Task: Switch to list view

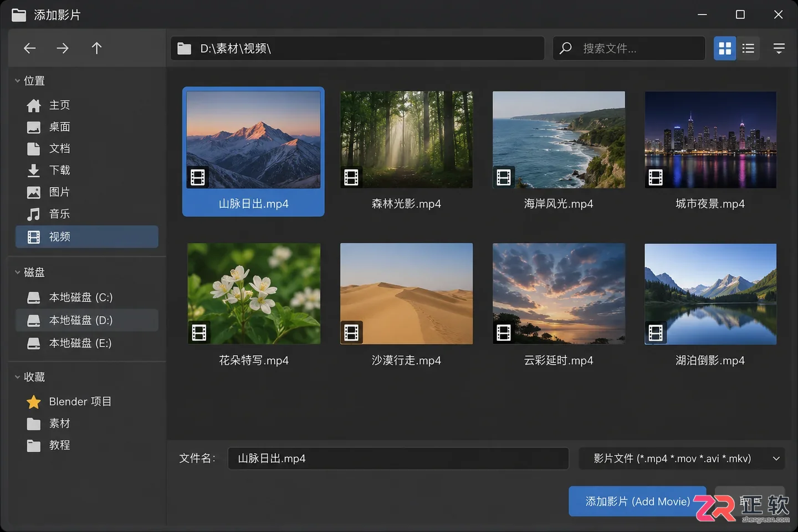Action: click(x=748, y=48)
